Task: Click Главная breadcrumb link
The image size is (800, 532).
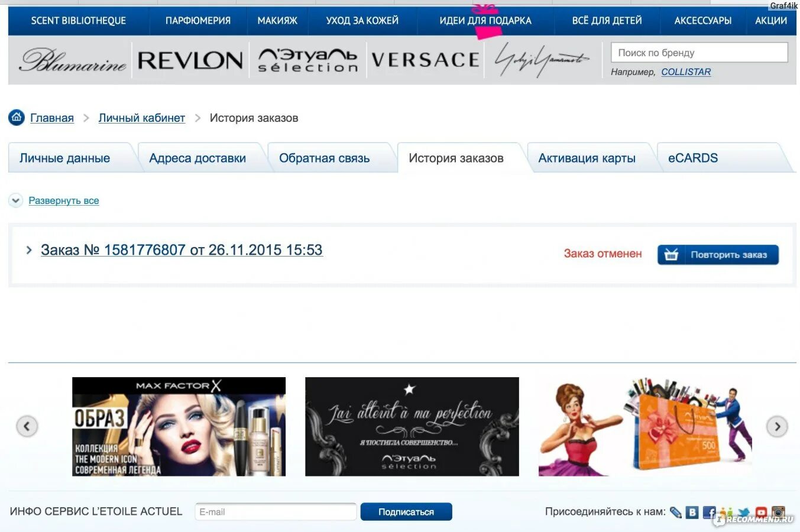Action: (52, 118)
